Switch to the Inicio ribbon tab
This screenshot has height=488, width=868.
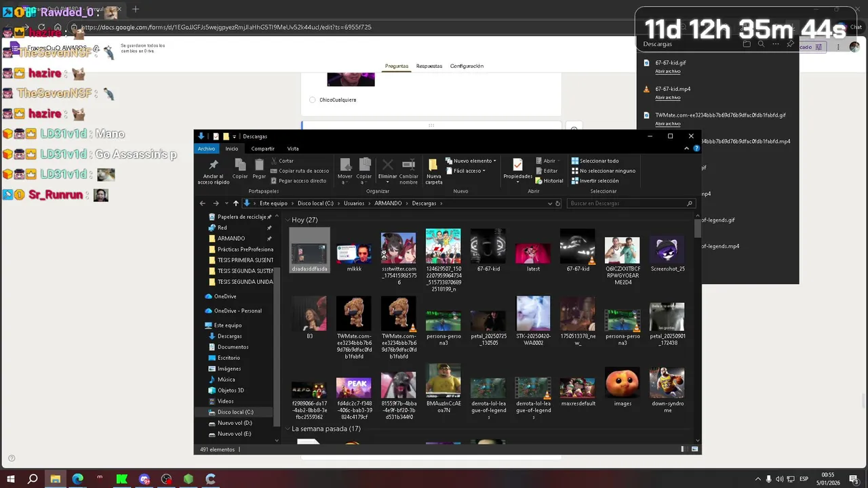pos(232,148)
